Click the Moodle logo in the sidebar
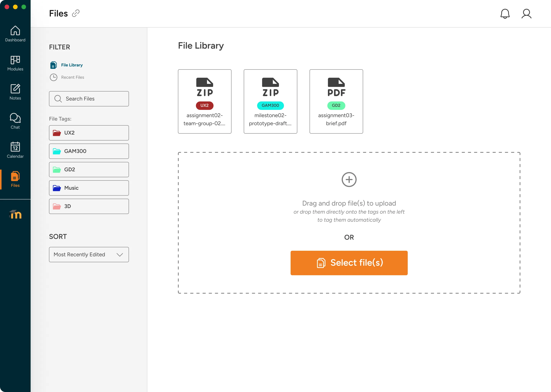 click(x=15, y=214)
